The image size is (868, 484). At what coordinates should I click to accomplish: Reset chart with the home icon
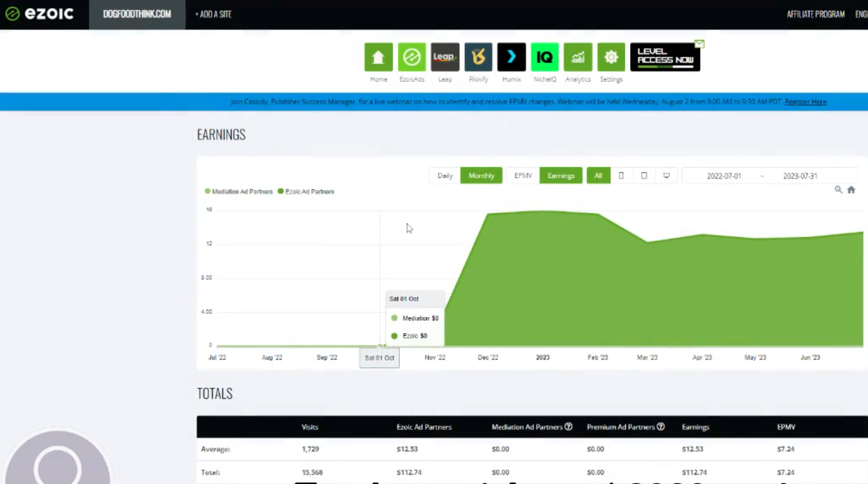851,189
